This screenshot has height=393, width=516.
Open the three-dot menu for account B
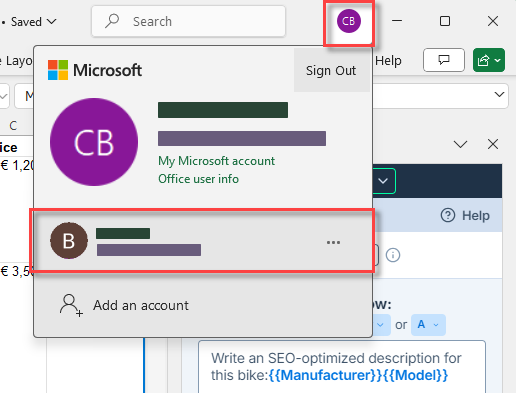coord(333,242)
